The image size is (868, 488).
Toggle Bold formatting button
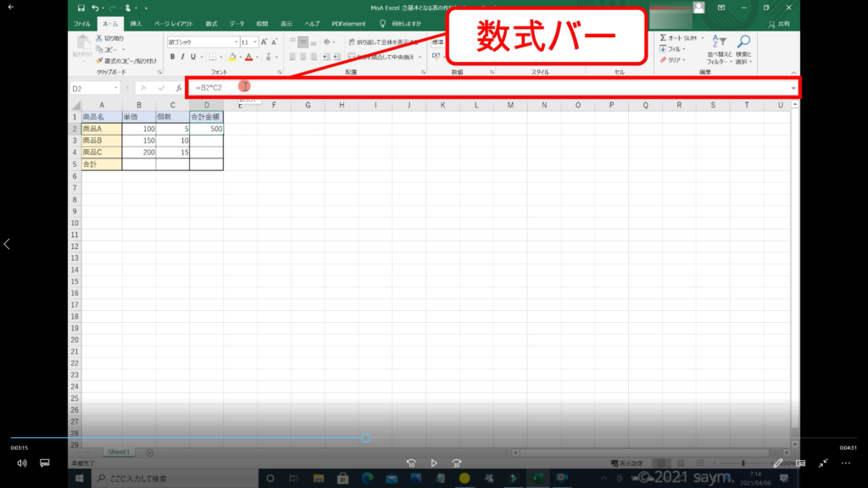coord(171,57)
